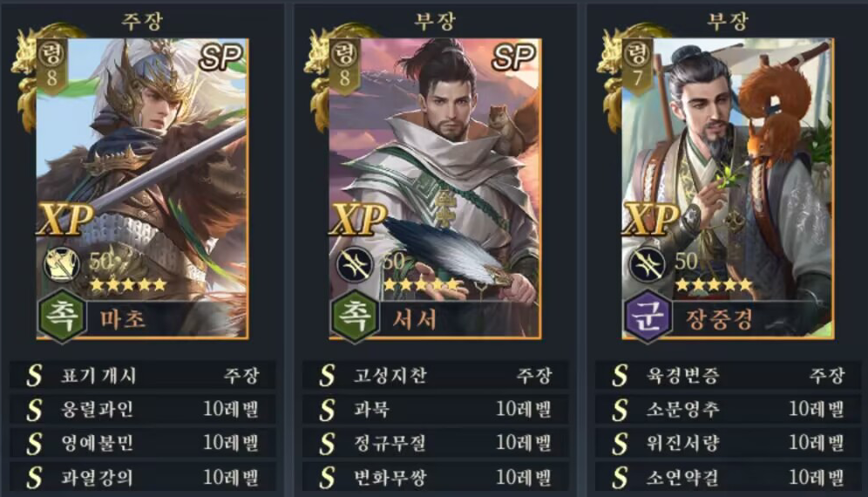Select the 웅렬과인 10레벨 skill row
Viewport: 868px width, 497px height.
coord(142,410)
